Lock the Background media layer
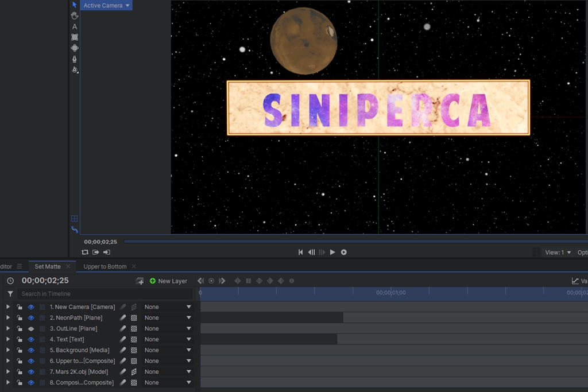Image resolution: width=588 pixels, height=392 pixels. coord(20,350)
